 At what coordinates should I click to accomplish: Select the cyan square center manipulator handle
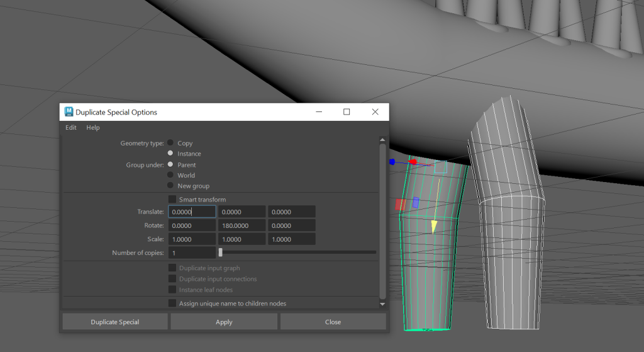click(x=440, y=167)
